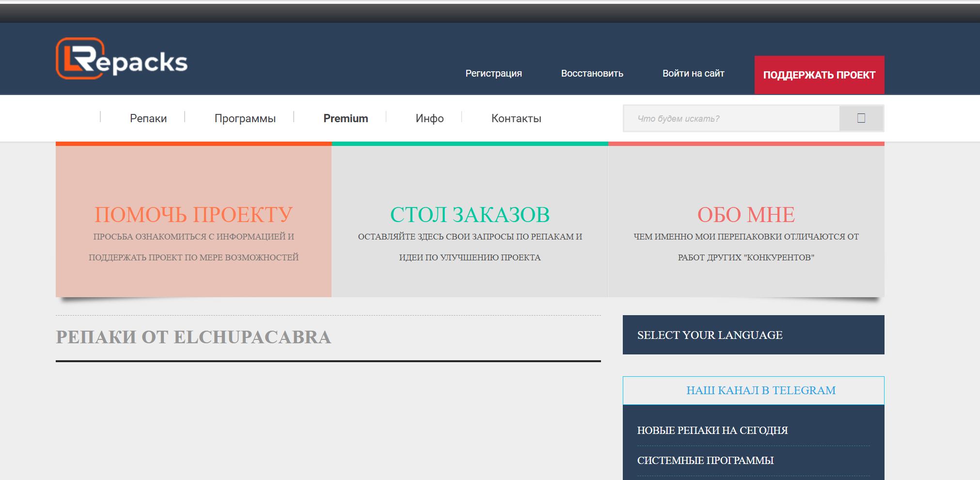Select the Программы menu item
This screenshot has width=980, height=480.
tap(245, 119)
